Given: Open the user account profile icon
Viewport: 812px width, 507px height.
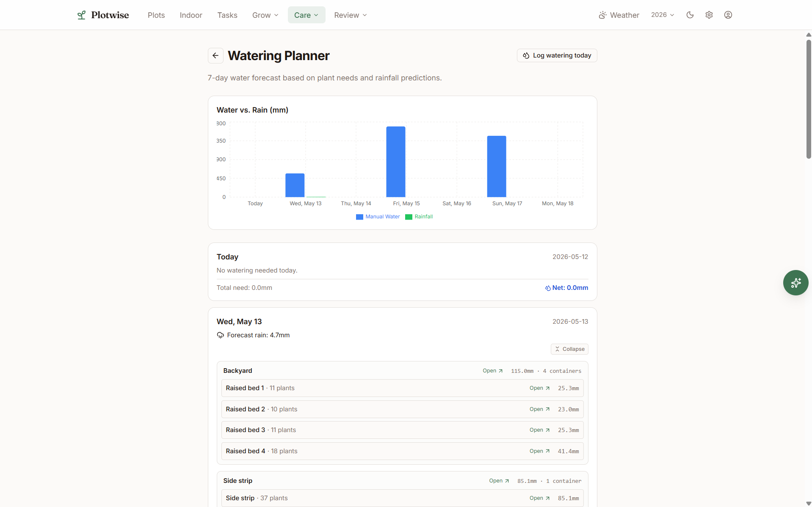Looking at the screenshot, I should (x=728, y=15).
